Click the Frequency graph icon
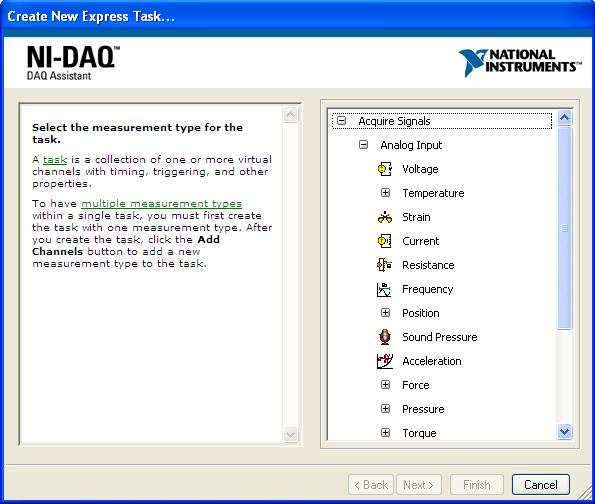Viewport: 595px width, 504px height. click(x=384, y=289)
